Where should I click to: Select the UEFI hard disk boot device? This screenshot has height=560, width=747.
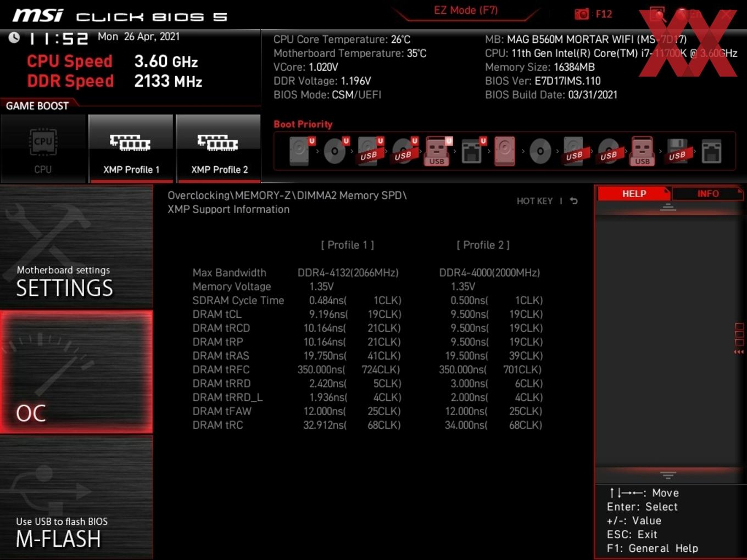tap(300, 151)
